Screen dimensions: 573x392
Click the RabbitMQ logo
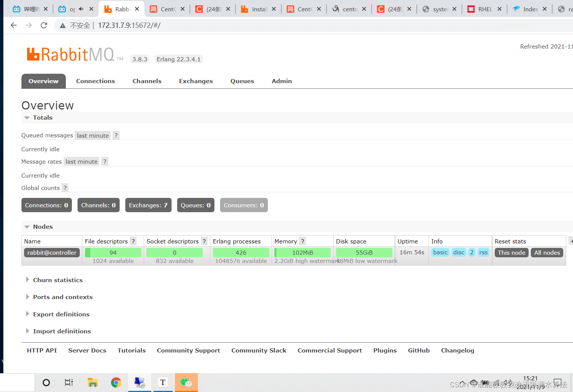[75, 55]
